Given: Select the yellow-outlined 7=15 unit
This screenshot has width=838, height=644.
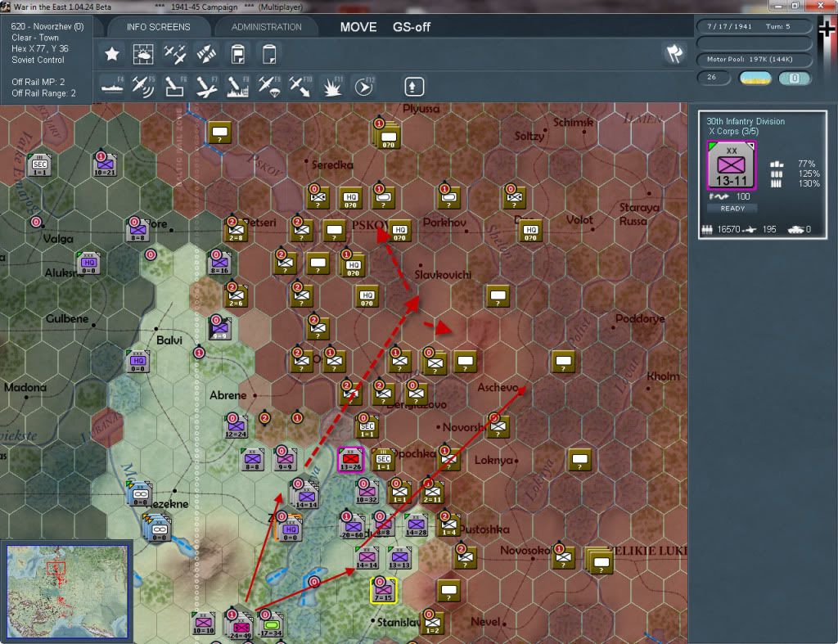Looking at the screenshot, I should coord(383,590).
